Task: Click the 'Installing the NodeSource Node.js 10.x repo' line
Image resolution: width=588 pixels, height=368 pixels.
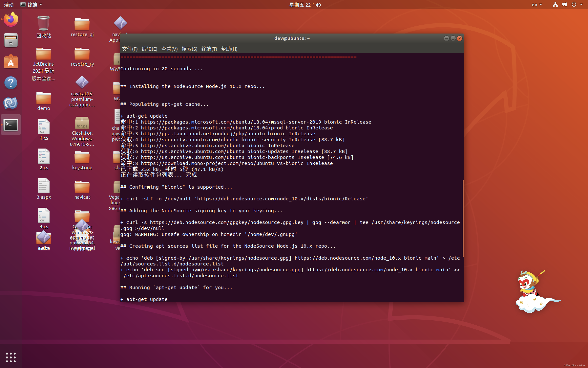Action: tap(192, 86)
